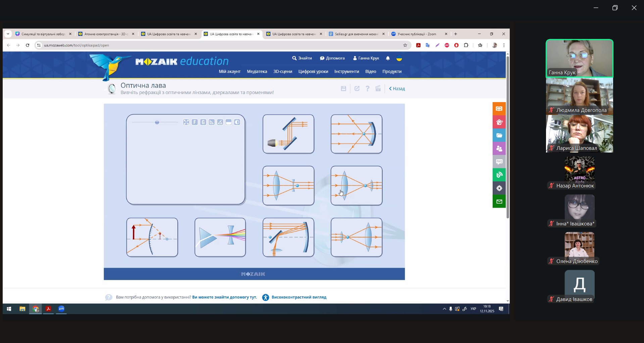Toggle the contrast half-circle icon in preview

coord(237,122)
